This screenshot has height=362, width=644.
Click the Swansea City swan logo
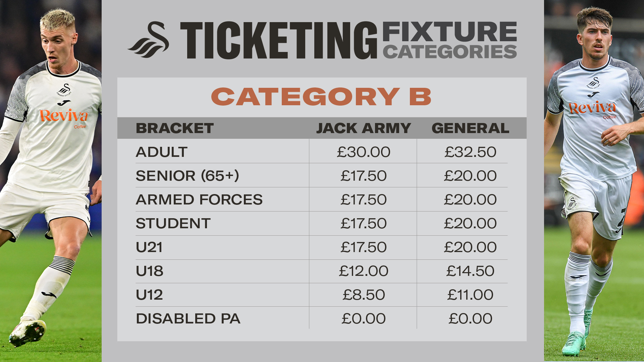click(x=149, y=40)
